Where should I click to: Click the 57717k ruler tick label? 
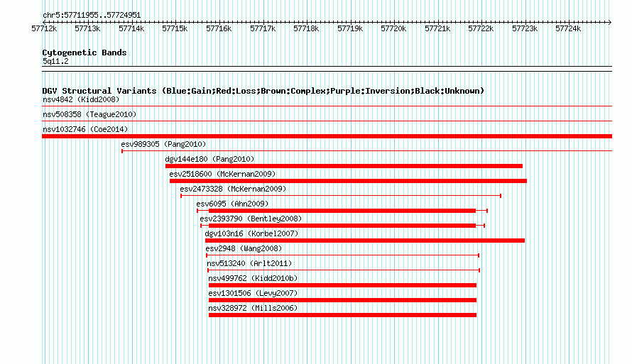(x=263, y=28)
